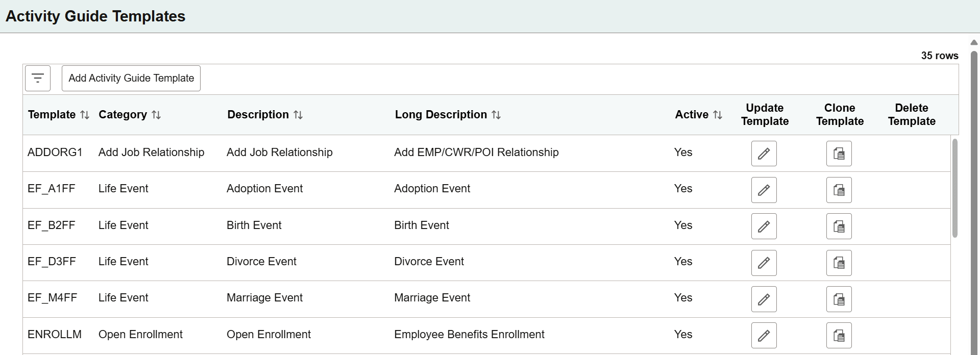This screenshot has height=355, width=980.
Task: Sort the table by Template column
Action: pos(85,115)
